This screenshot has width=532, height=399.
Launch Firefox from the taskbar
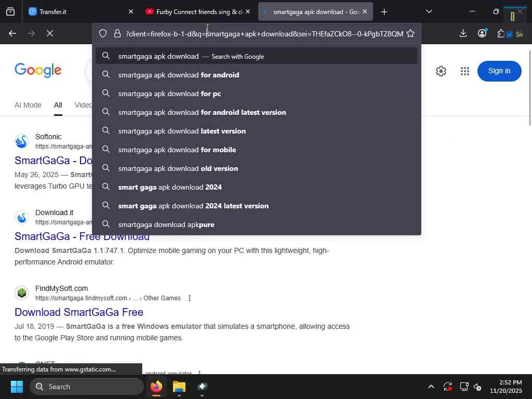156,387
